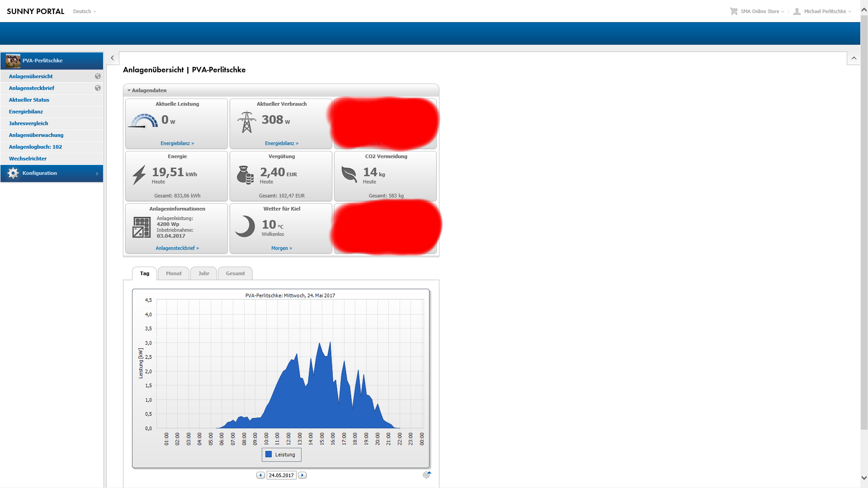Open the Anlagensteckbrief » link

[177, 248]
